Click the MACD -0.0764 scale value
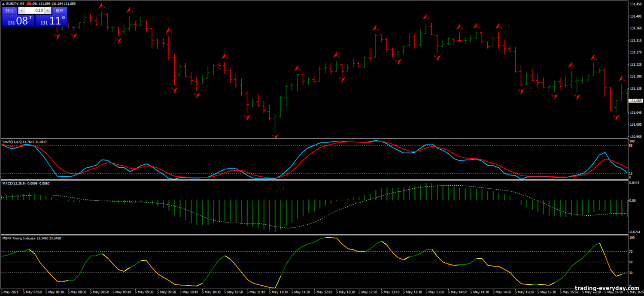The height and width of the screenshot is (296, 644). [635, 232]
